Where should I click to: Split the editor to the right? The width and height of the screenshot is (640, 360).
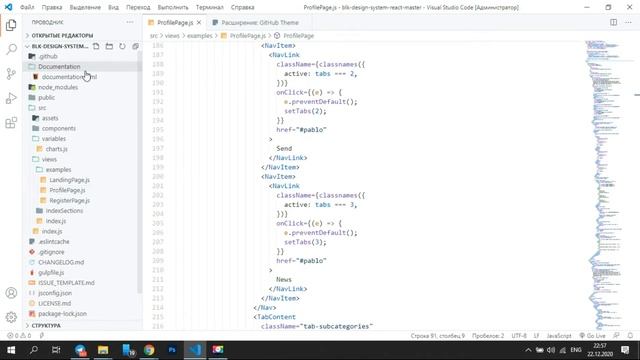coord(613,22)
